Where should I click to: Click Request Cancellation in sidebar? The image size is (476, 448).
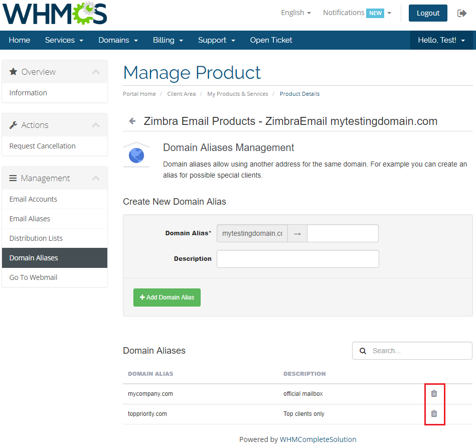click(55, 146)
